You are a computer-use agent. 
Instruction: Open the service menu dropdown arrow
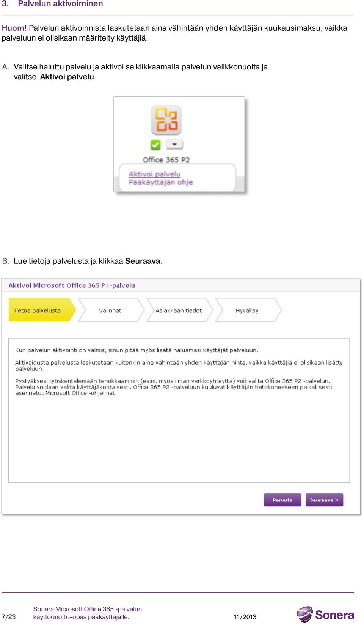click(x=174, y=144)
